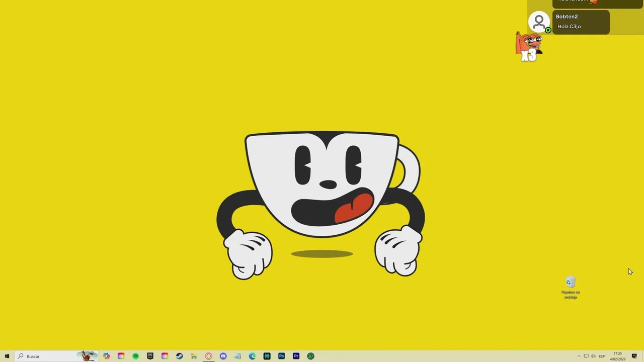644x362 pixels.
Task: Open the colorful icon between Copilot and Spotify
Action: tap(121, 356)
